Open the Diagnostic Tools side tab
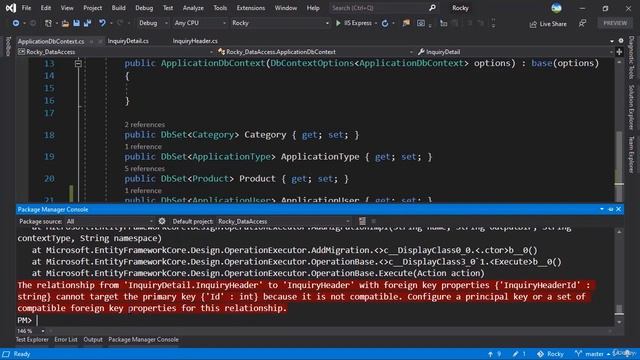The height and width of the screenshot is (360, 640). click(631, 58)
